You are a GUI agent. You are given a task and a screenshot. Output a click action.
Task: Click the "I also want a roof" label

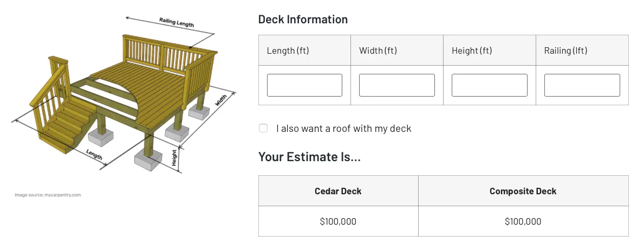coord(343,129)
